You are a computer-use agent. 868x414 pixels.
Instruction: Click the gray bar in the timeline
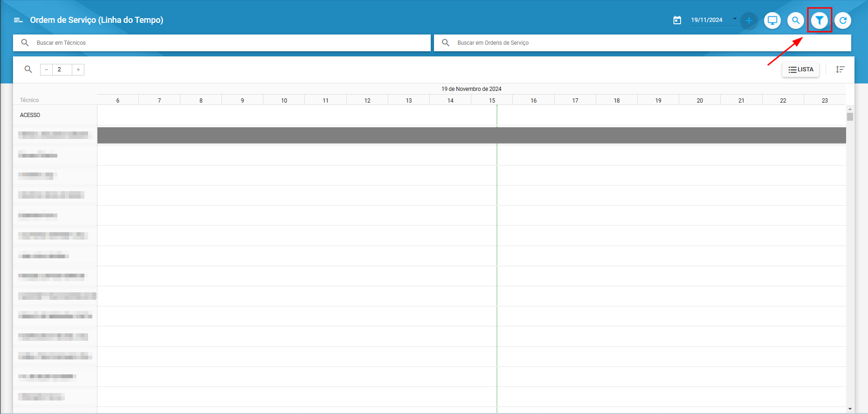471,135
